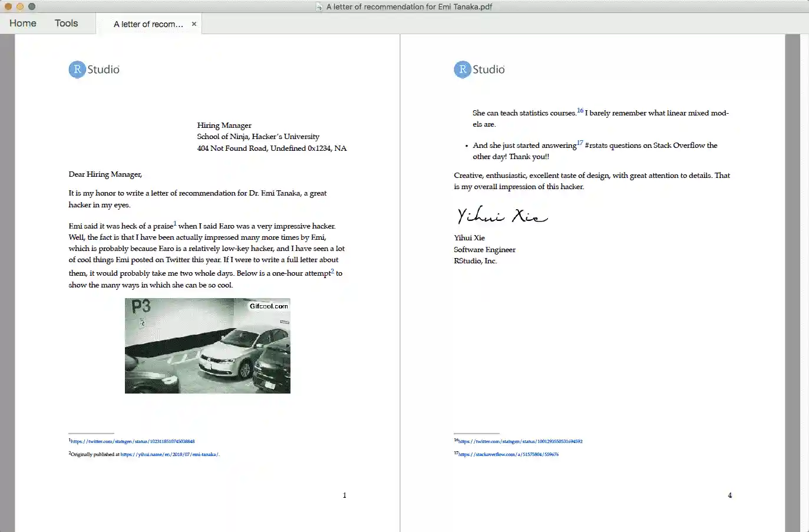Viewport: 809px width, 532px height.
Task: Click footnote superscript 1 after 'praise'
Action: [174, 222]
